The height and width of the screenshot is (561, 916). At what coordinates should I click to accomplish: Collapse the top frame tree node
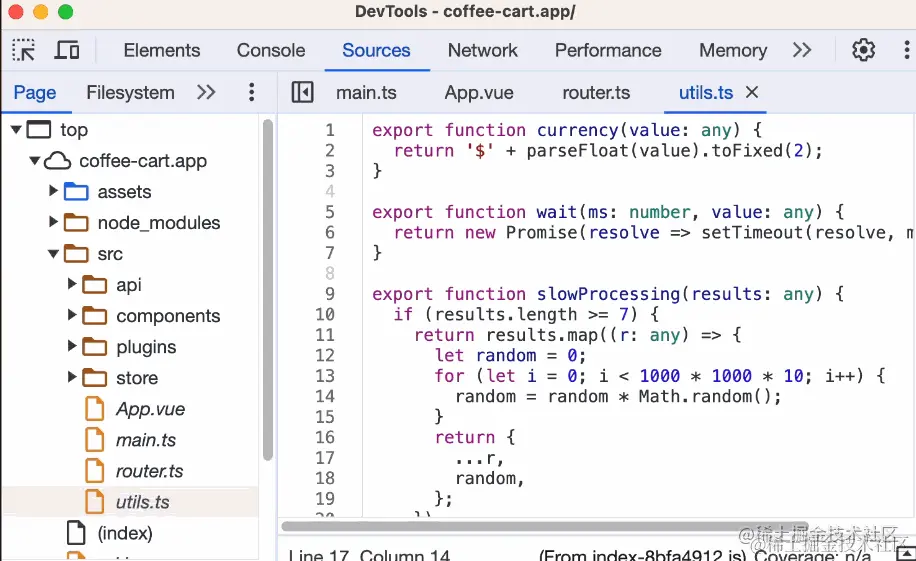16,129
